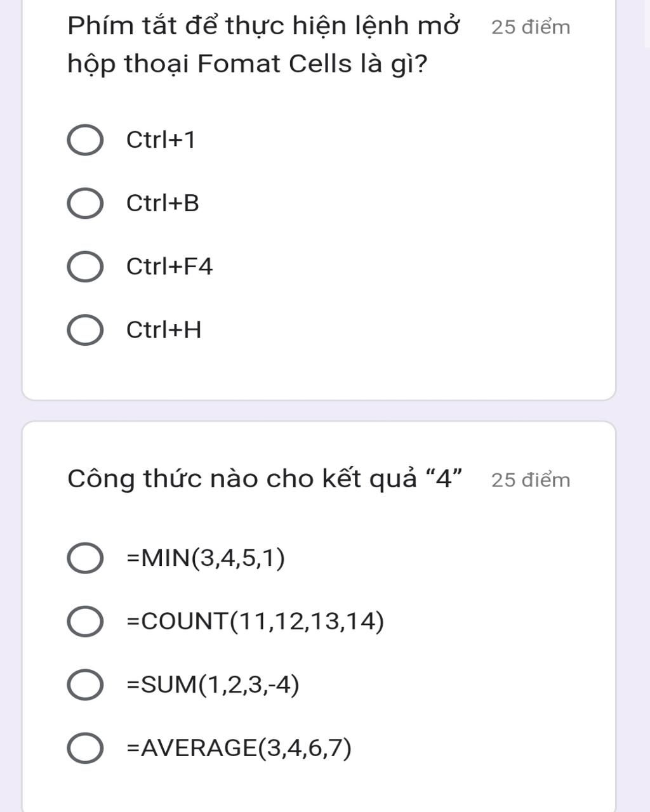Pick the =SUM(1,2,3,-4) radio button
This screenshot has height=812, width=650.
click(x=85, y=685)
